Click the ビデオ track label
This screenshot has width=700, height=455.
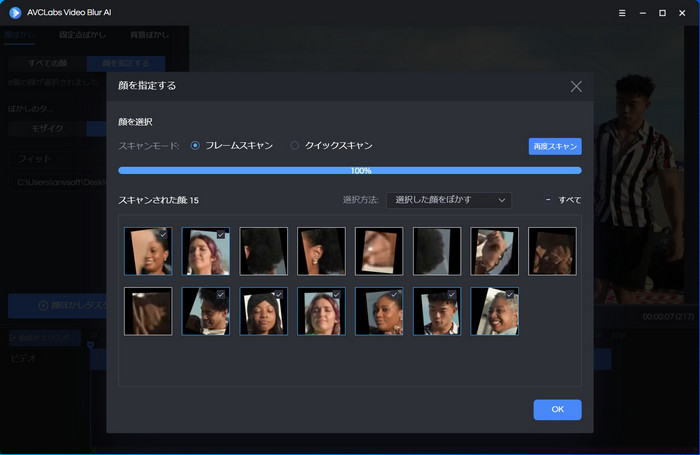pos(23,358)
